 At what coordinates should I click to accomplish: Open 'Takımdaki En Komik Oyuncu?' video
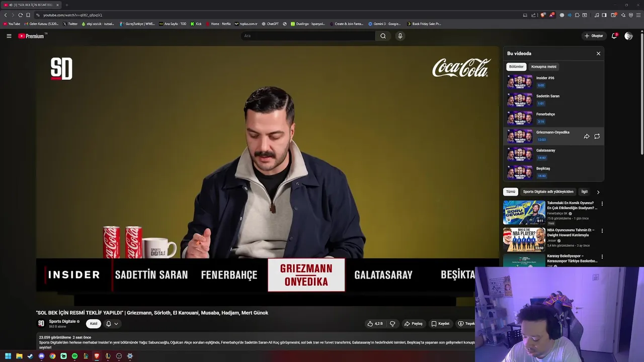point(572,205)
